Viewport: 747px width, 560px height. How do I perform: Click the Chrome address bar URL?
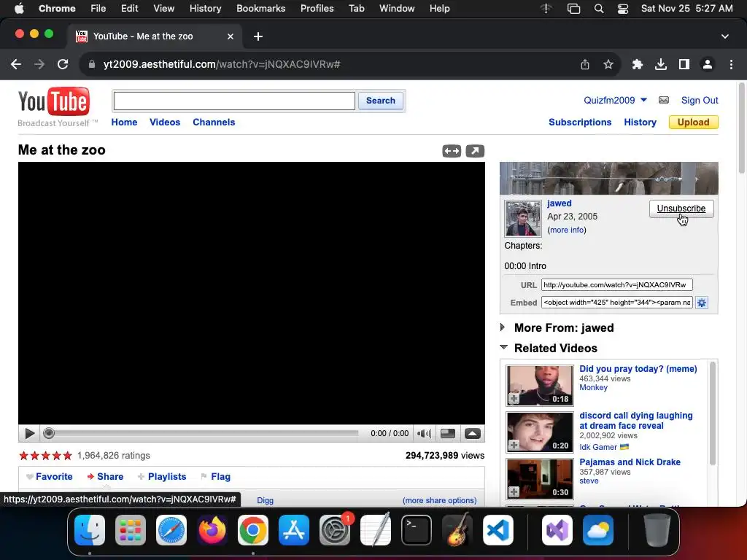pyautogui.click(x=222, y=64)
